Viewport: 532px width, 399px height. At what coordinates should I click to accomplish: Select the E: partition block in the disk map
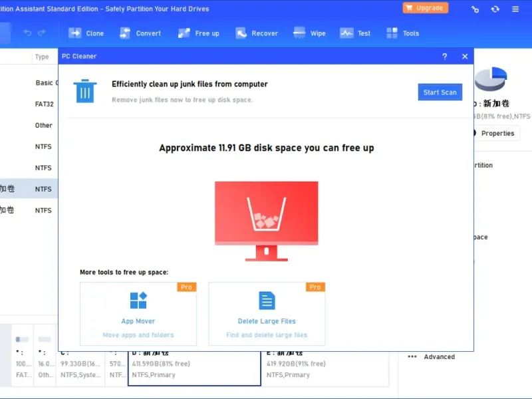(x=325, y=369)
